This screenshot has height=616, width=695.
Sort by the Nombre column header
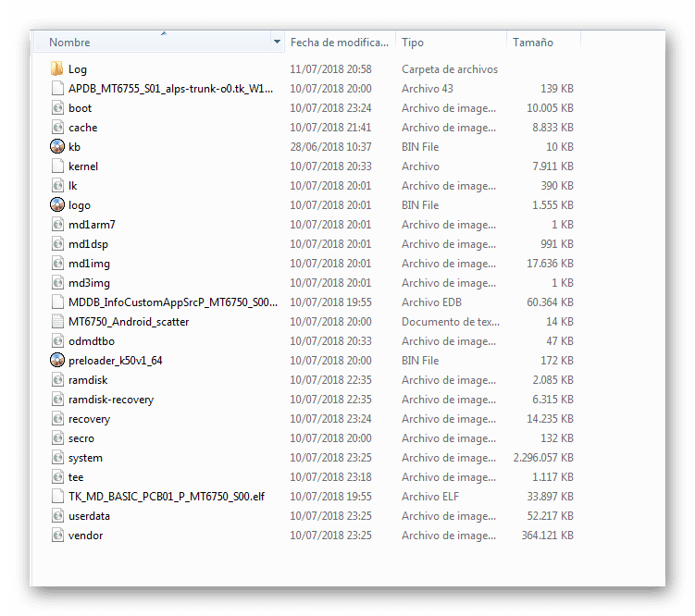tap(153, 42)
